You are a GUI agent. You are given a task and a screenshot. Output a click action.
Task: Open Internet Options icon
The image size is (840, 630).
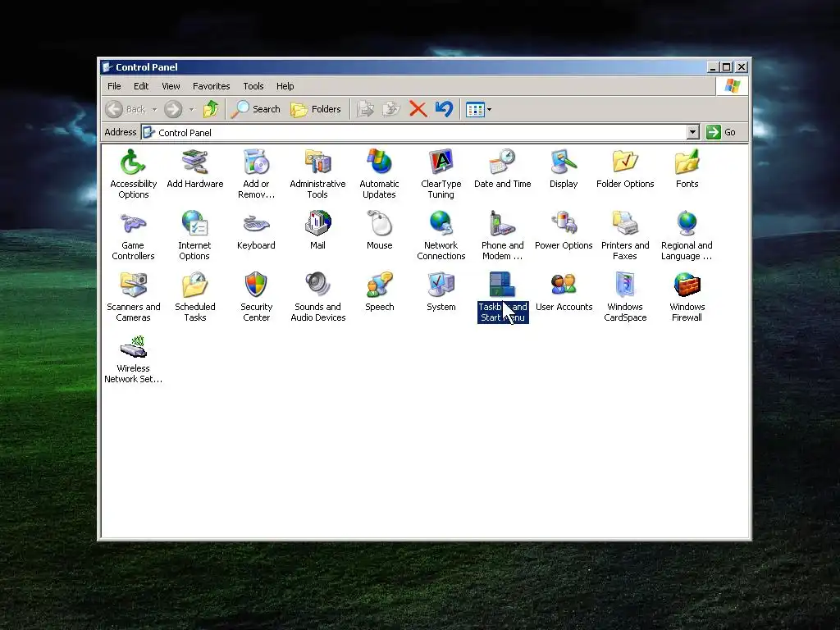coord(194,223)
